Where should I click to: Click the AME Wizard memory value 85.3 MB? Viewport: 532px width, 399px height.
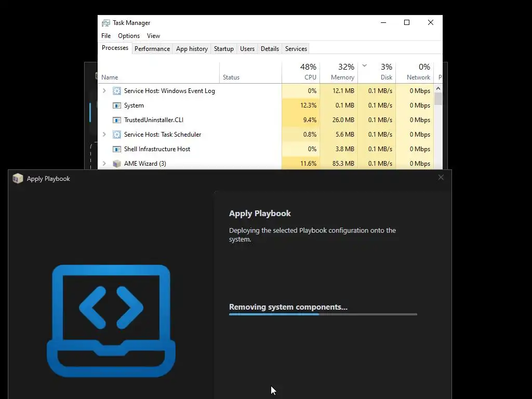[343, 164]
